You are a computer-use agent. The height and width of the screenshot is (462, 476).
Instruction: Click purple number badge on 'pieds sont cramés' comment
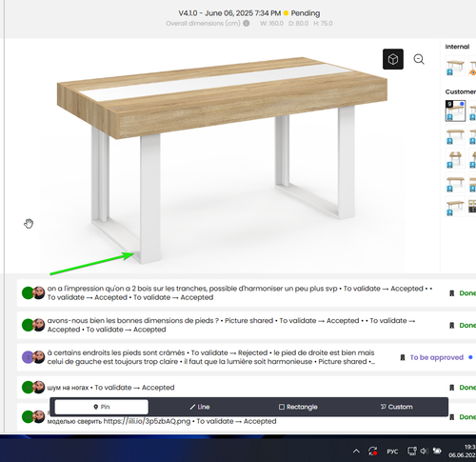coord(28,357)
